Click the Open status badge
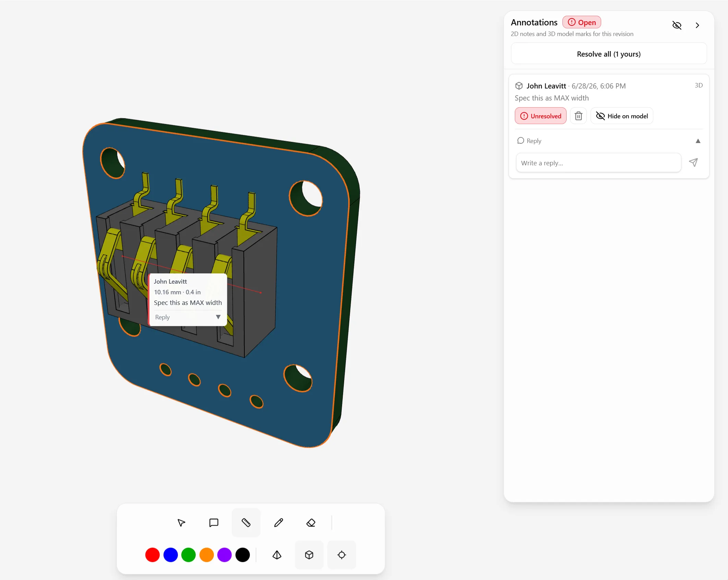 click(x=582, y=22)
